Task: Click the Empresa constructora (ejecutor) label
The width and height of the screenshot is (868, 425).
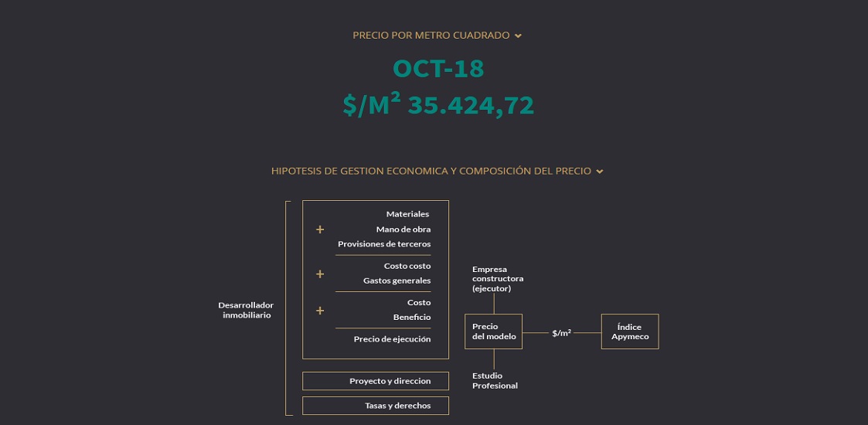Action: (498, 279)
